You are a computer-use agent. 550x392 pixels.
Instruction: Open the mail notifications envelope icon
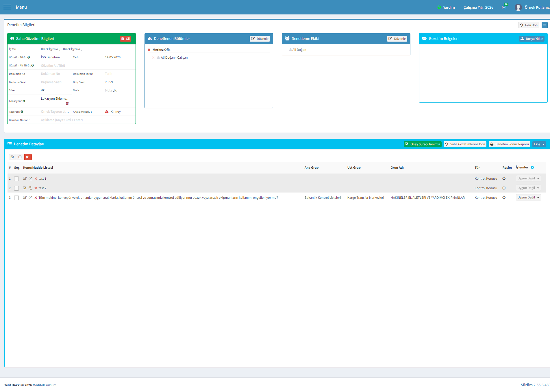[x=504, y=7]
